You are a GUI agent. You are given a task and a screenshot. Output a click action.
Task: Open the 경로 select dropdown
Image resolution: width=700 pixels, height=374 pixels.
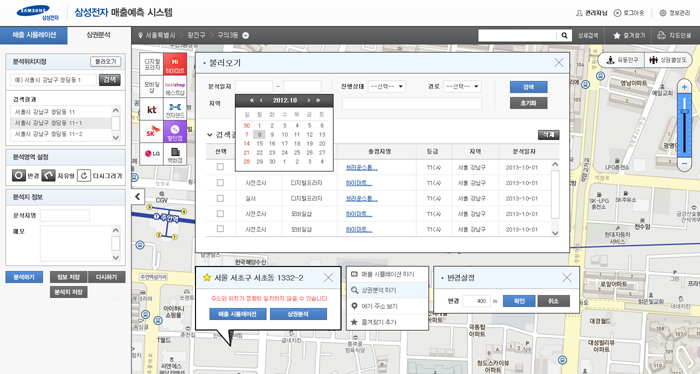tap(462, 87)
